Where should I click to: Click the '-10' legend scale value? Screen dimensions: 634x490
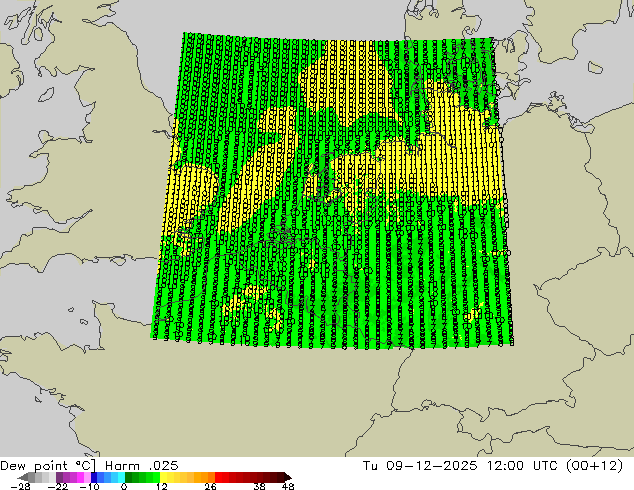89,486
